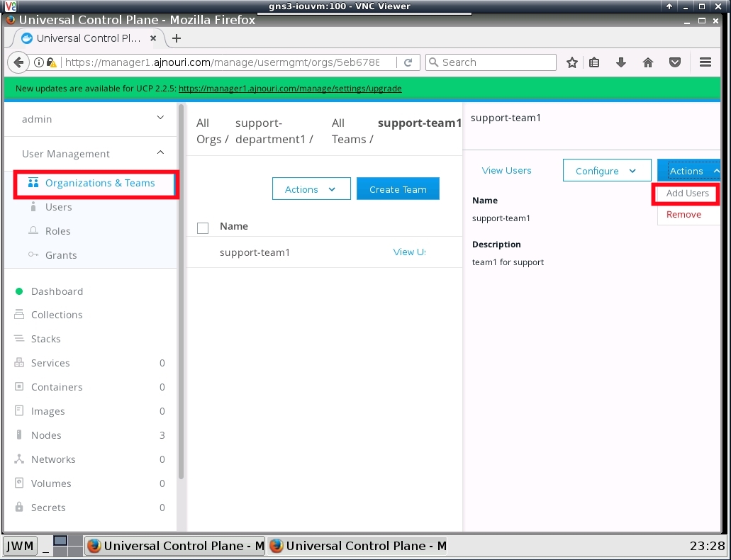The image size is (731, 560).
Task: Click the Secrets lock icon in sidebar
Action: pos(19,507)
